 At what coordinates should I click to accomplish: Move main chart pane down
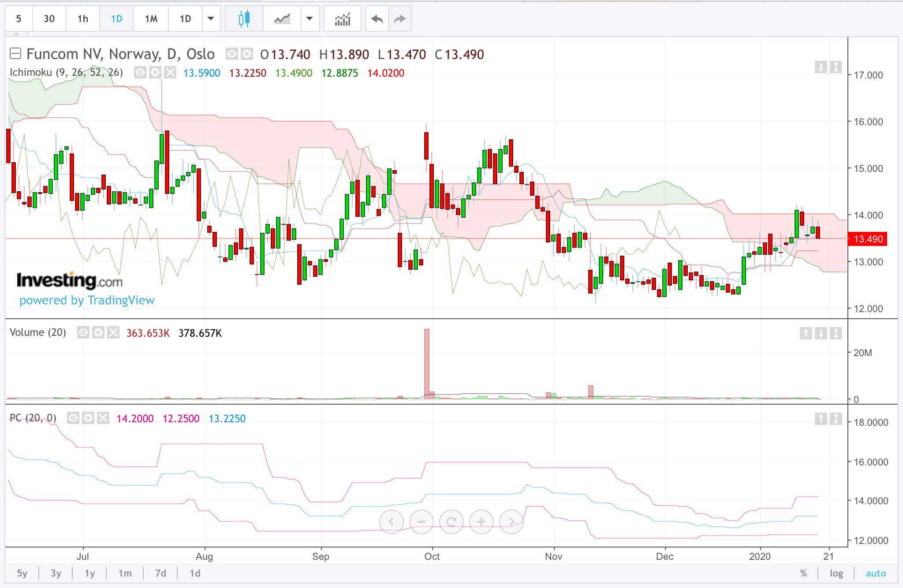821,67
